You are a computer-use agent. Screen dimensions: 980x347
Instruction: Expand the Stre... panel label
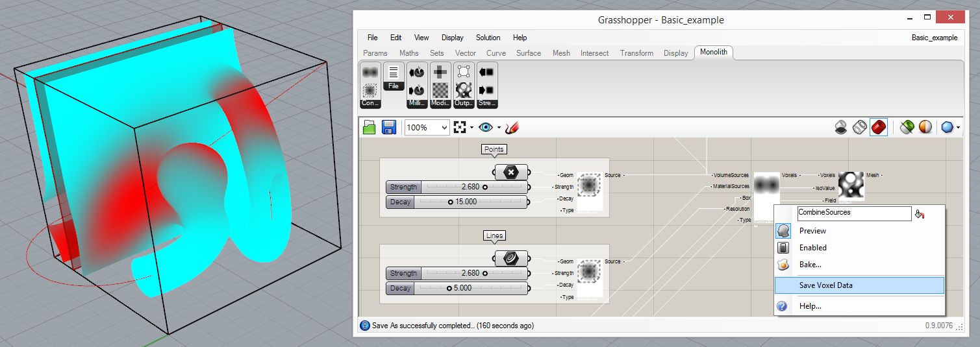coord(486,103)
